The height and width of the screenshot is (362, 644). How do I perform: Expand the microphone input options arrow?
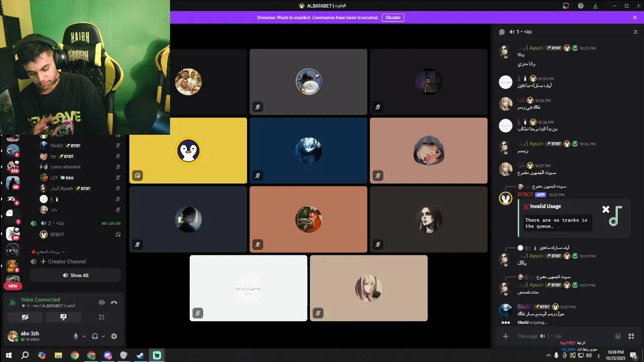pyautogui.click(x=84, y=336)
